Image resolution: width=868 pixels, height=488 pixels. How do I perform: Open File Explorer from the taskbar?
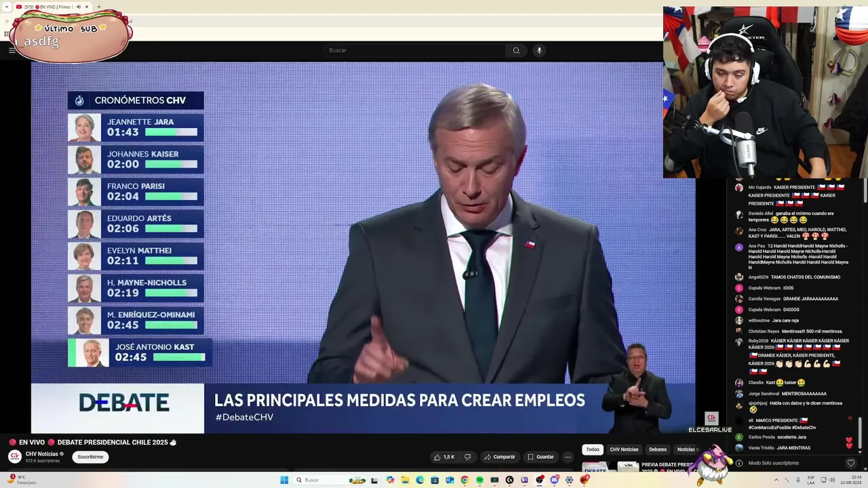point(405,480)
